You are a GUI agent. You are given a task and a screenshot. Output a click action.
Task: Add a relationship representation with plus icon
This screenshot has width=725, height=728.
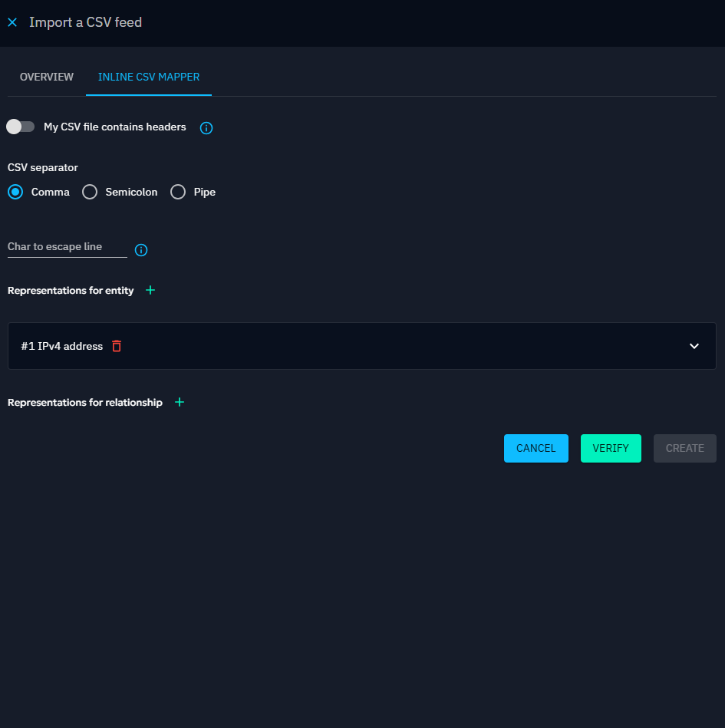pos(180,402)
